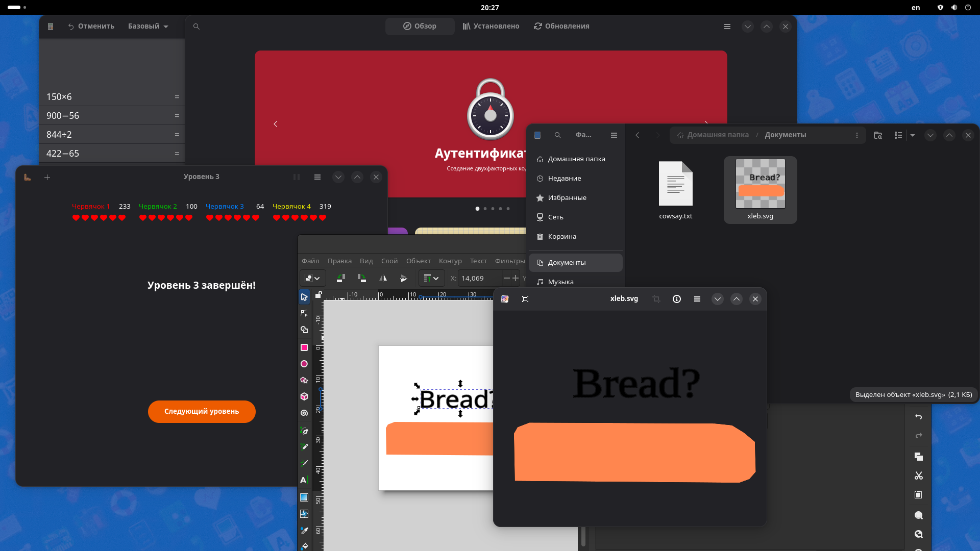Select the Spiral tool in Inkscape
This screenshot has width=980, height=551.
304,413
